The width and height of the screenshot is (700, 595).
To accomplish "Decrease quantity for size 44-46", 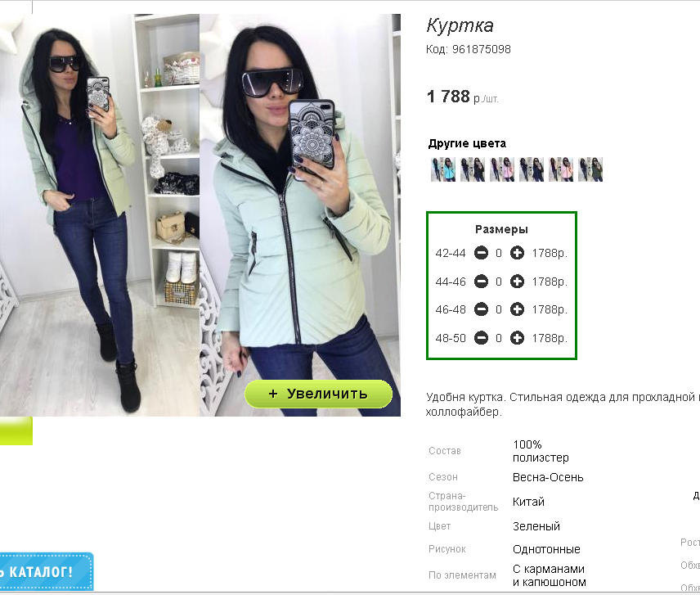I will (481, 282).
